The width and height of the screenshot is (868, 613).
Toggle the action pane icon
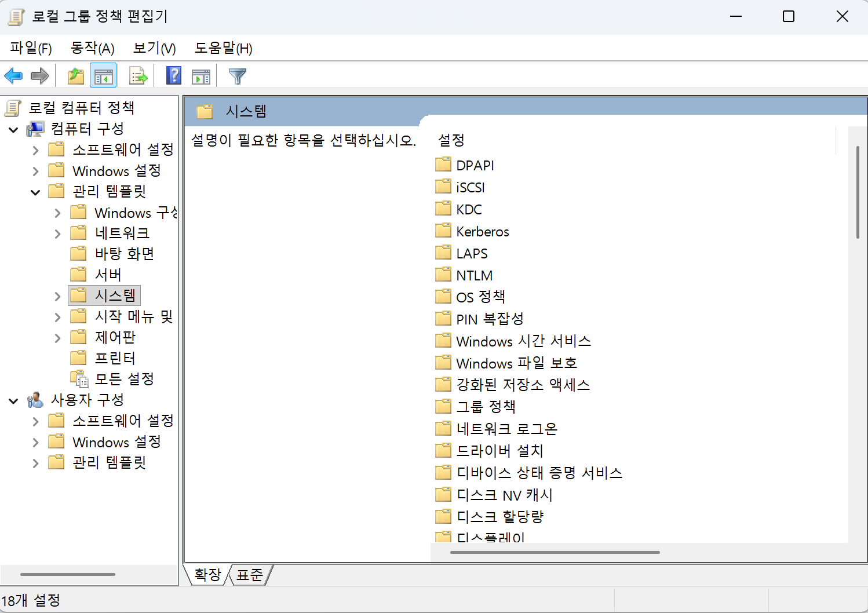tap(201, 75)
